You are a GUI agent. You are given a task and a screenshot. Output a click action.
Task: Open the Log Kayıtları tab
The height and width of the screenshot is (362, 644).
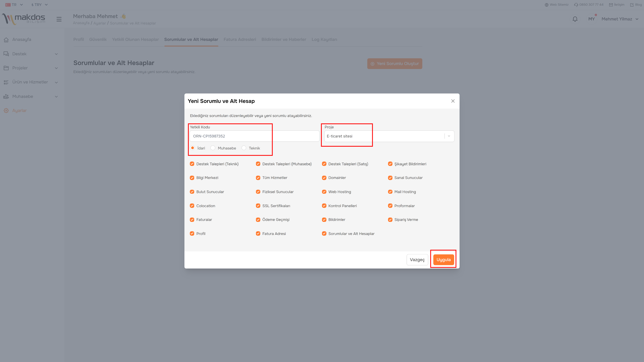[324, 39]
